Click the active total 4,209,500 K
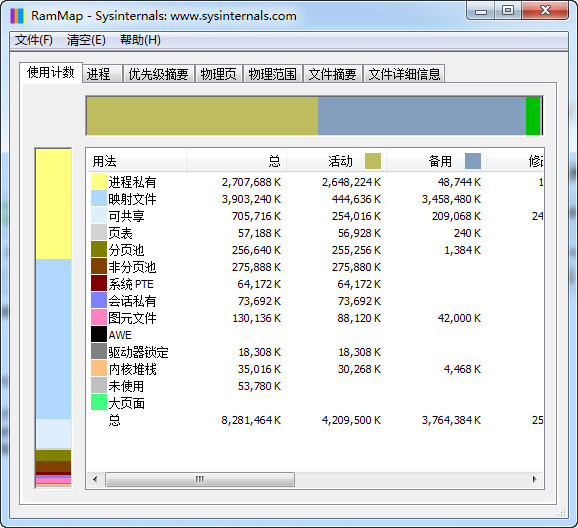 (351, 420)
